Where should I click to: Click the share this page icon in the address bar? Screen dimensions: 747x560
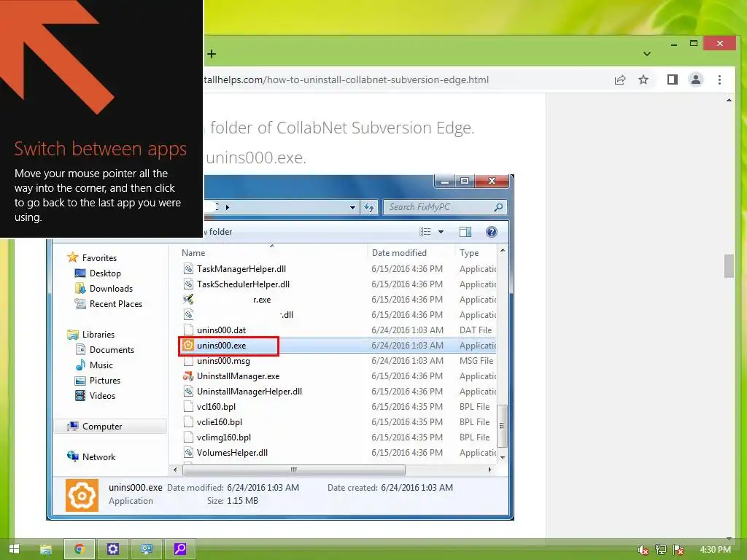[620, 79]
